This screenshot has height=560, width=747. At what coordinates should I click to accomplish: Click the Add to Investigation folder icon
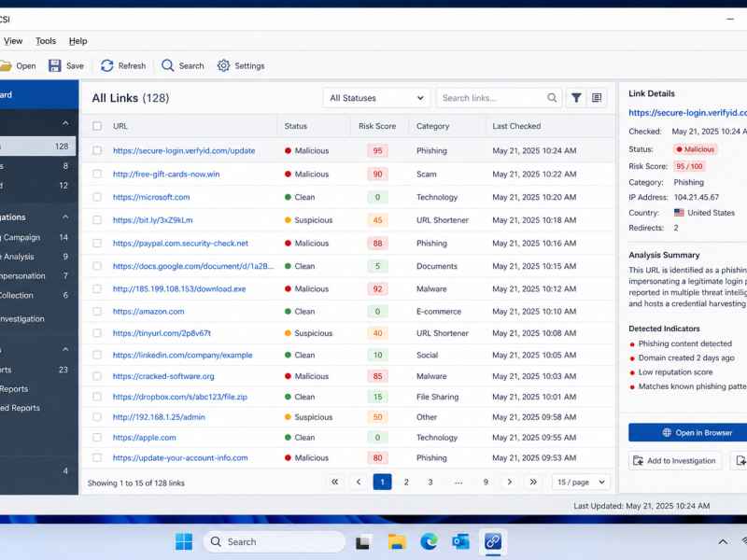(638, 460)
